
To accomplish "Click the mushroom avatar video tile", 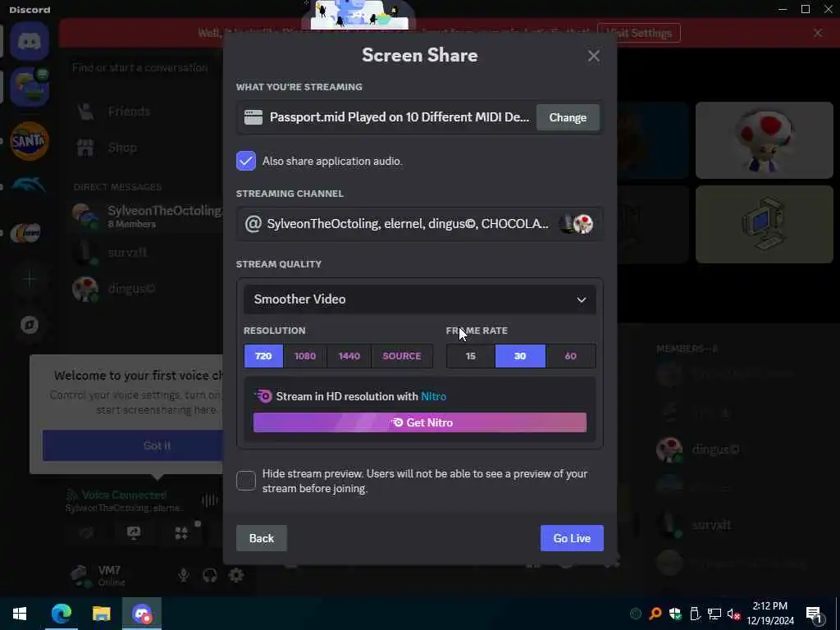I will tap(764, 140).
